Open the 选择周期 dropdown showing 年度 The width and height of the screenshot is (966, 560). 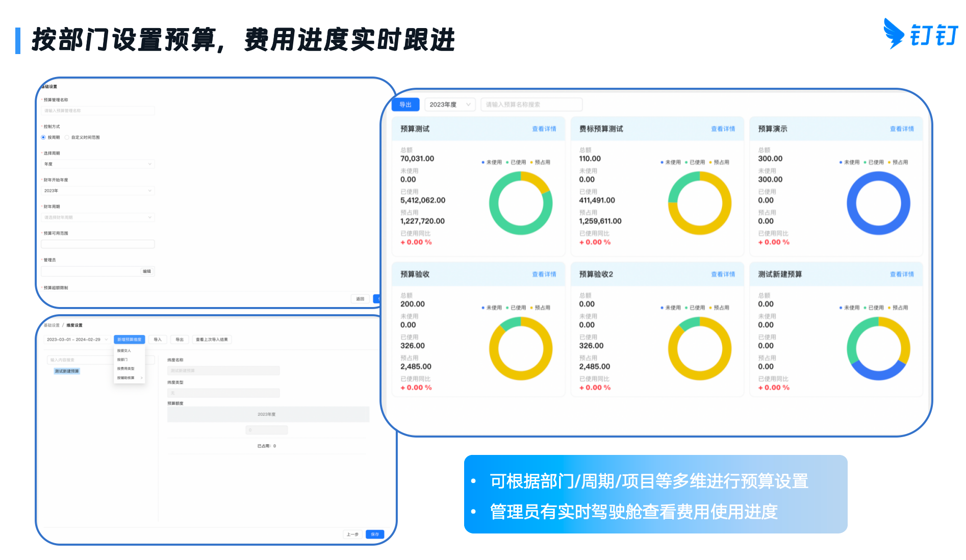point(97,164)
